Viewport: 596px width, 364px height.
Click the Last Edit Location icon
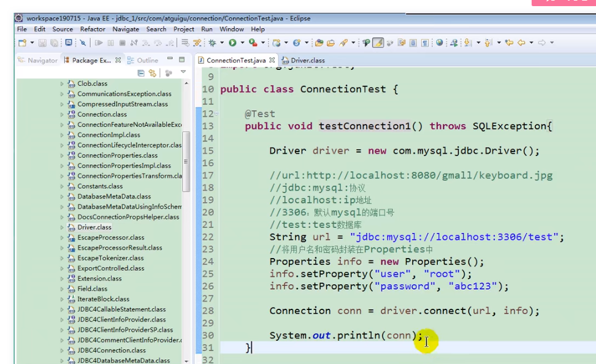pyautogui.click(x=510, y=43)
